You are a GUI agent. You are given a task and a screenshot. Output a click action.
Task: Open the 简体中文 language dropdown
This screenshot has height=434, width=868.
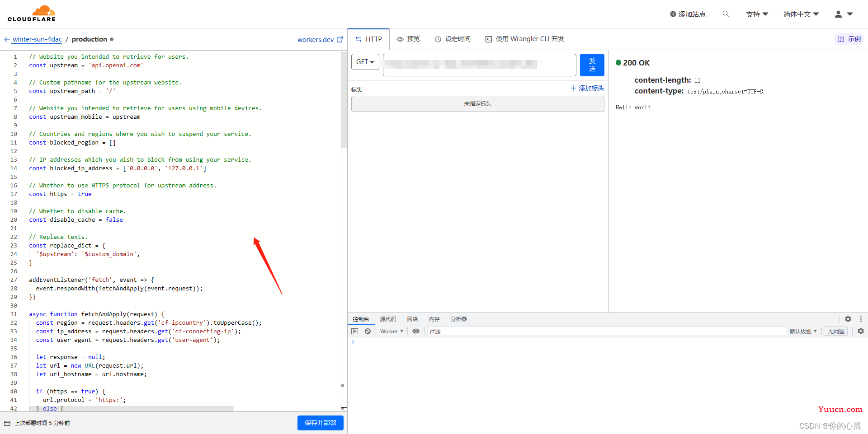point(801,14)
